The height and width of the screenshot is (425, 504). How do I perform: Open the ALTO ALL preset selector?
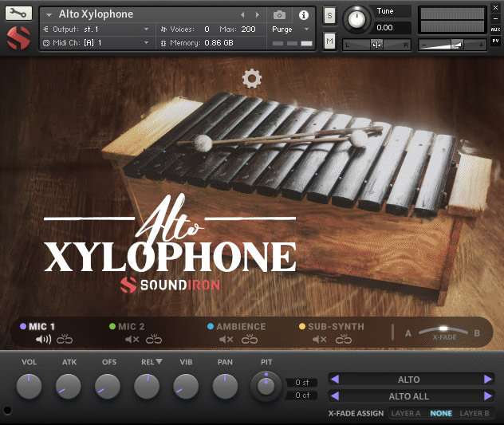[x=408, y=396]
